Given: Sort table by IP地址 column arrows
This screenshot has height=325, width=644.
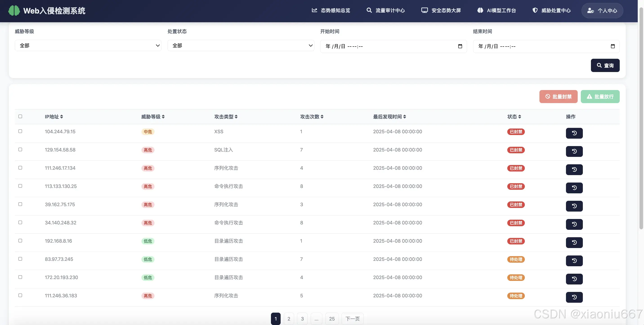Looking at the screenshot, I should [x=62, y=117].
